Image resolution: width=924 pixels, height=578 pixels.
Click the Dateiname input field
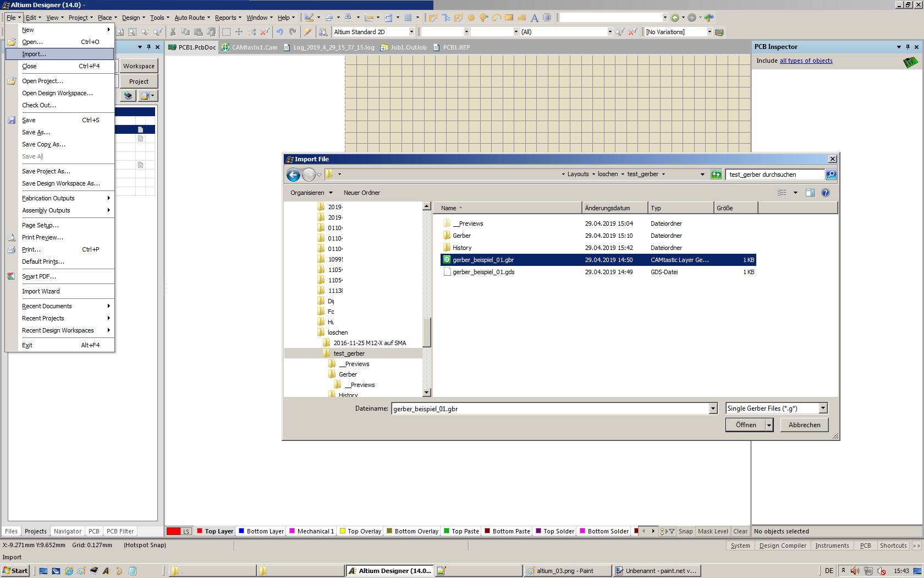coord(550,408)
